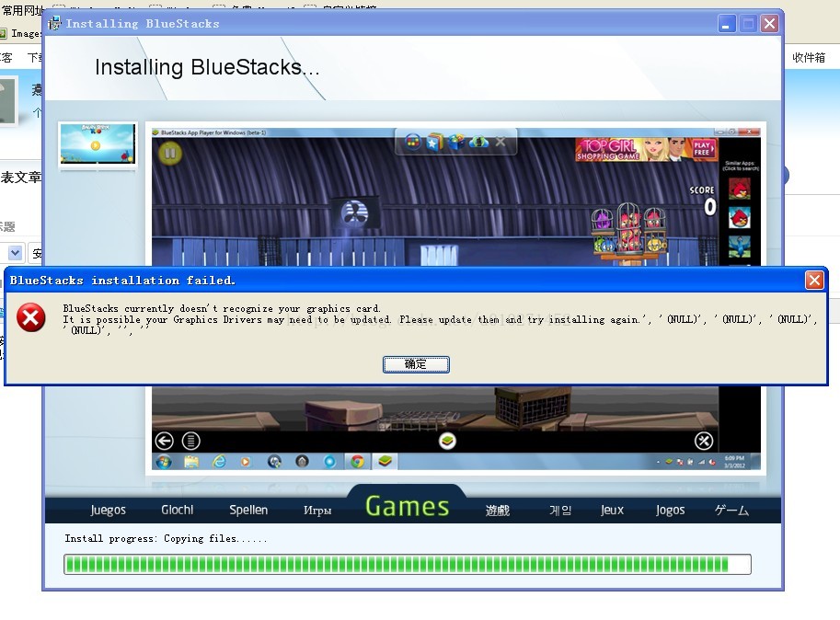
Task: Click the SCORE label in game preview
Action: coord(702,190)
